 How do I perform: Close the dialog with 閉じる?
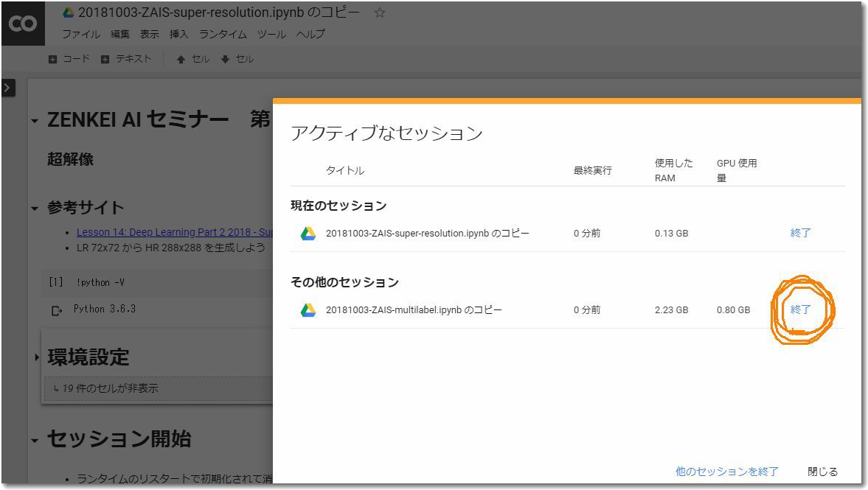click(x=822, y=472)
